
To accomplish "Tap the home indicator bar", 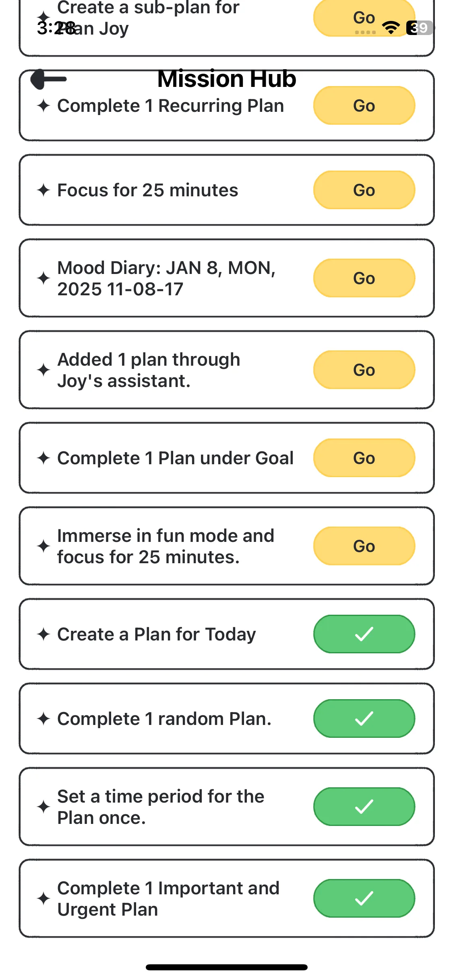I will click(227, 967).
